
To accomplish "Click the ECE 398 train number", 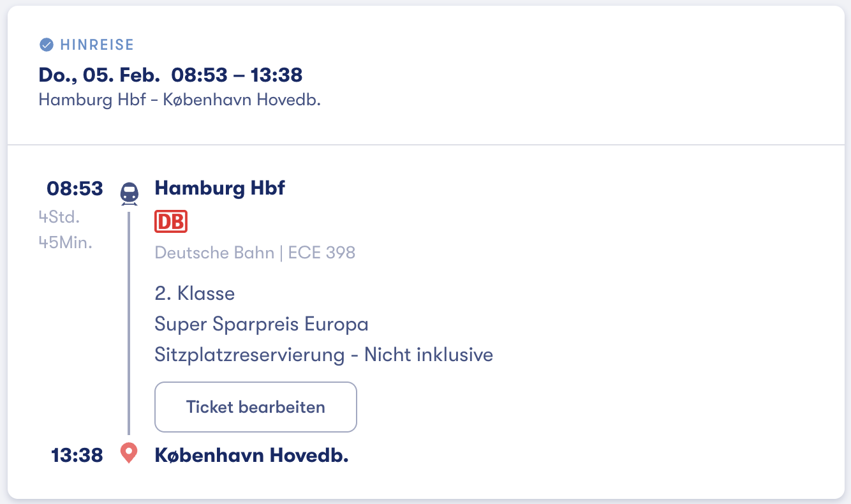I will click(x=322, y=253).
